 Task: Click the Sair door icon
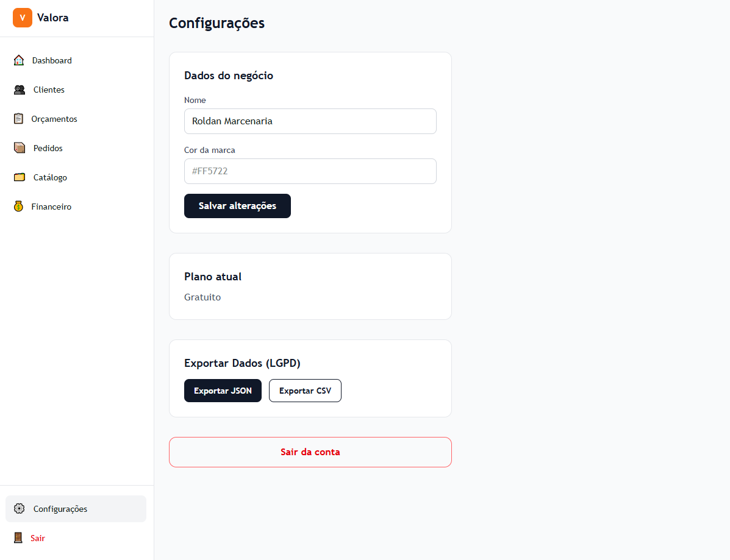click(18, 538)
